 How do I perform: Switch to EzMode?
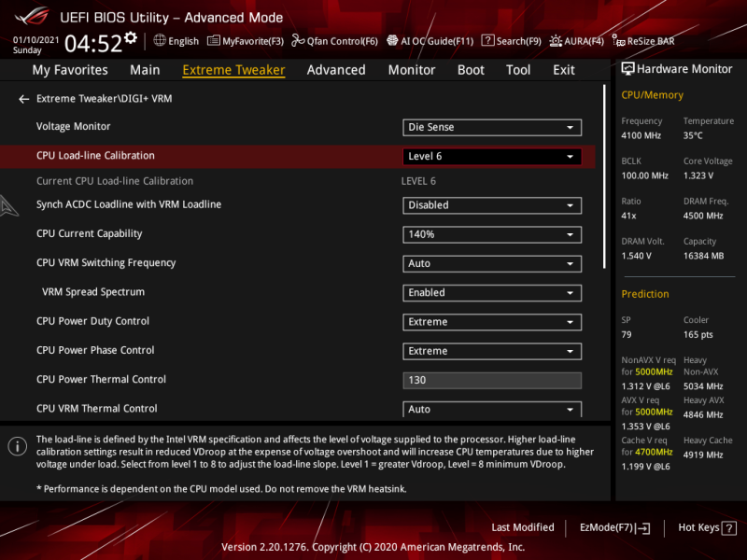coord(613,527)
